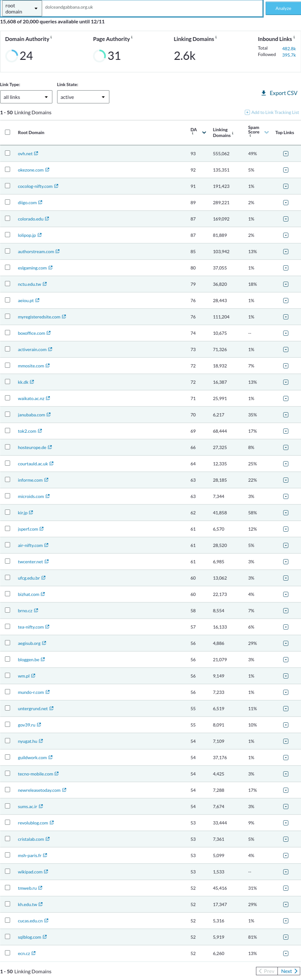
Task: Click plus icon for Add to Link Tracking List
Action: [x=247, y=112]
